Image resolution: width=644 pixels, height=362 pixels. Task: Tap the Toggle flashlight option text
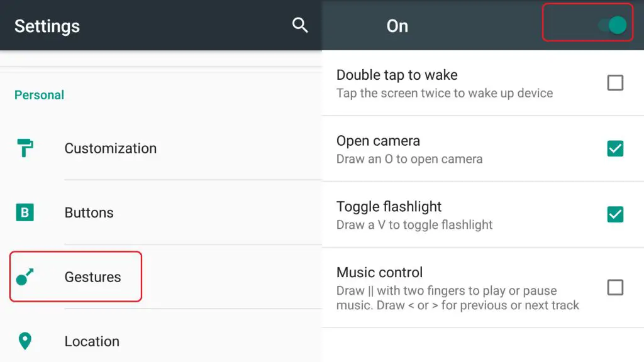[389, 206]
